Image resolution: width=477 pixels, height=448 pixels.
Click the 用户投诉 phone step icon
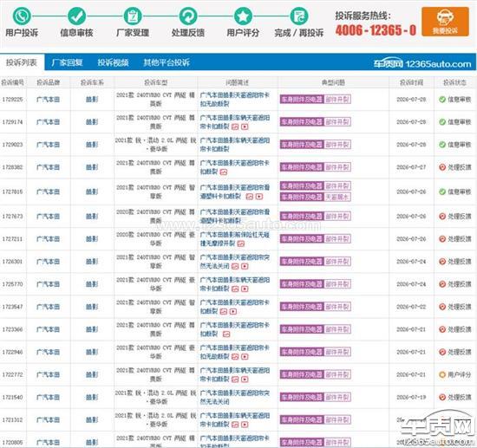[x=22, y=16]
